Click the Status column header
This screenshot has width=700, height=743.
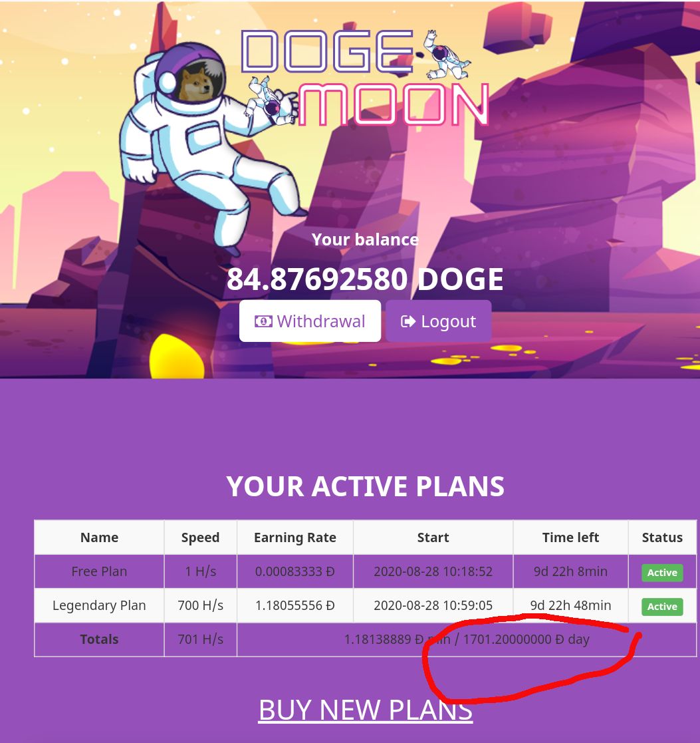pos(662,537)
